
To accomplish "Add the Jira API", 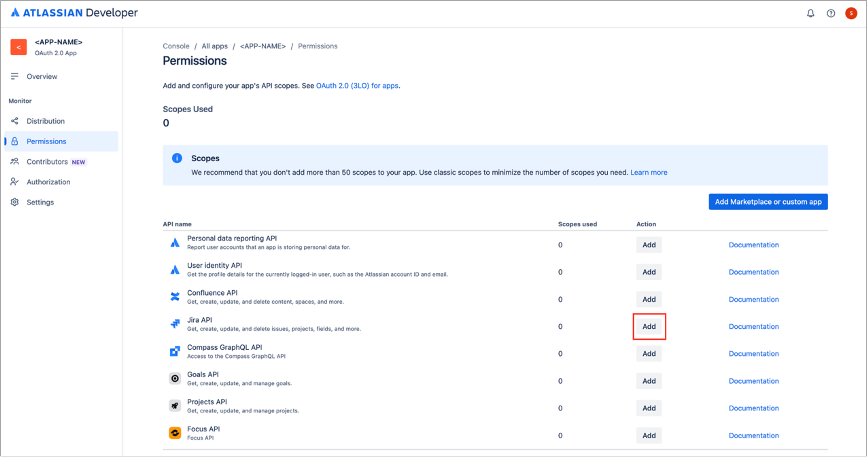I will 649,327.
